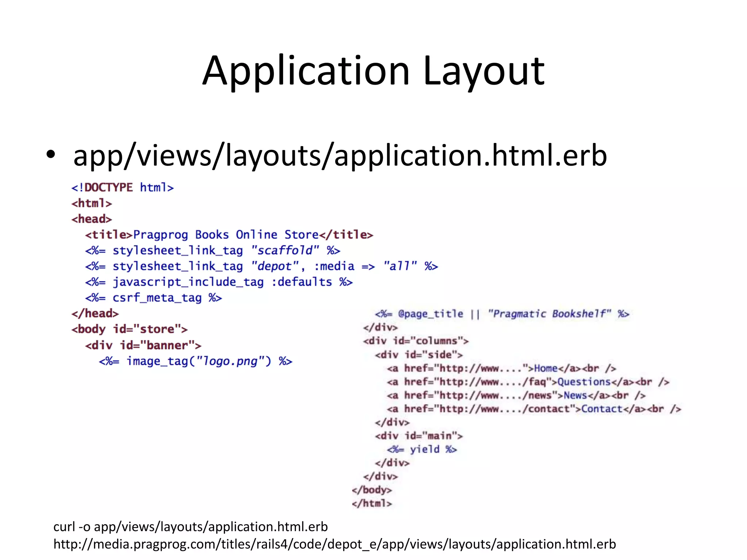This screenshot has height=560, width=747.
Task: Click the div id="banner" line
Action: (x=143, y=345)
